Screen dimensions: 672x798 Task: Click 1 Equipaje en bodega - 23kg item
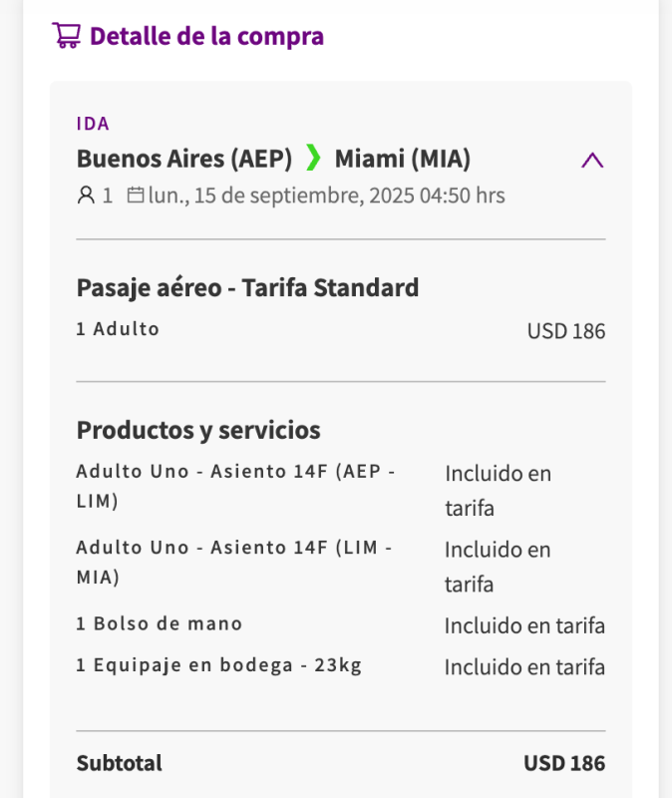click(x=218, y=665)
